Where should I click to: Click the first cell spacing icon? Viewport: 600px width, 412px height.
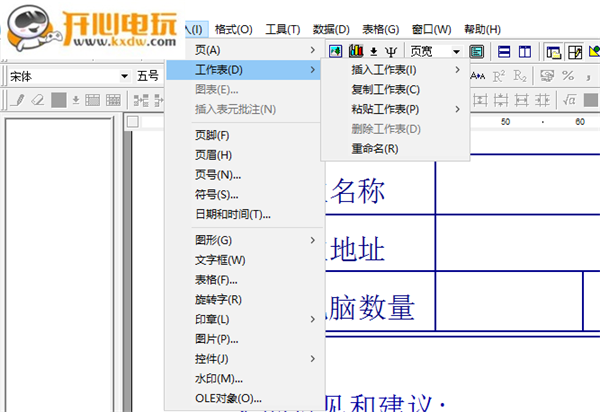(x=480, y=100)
